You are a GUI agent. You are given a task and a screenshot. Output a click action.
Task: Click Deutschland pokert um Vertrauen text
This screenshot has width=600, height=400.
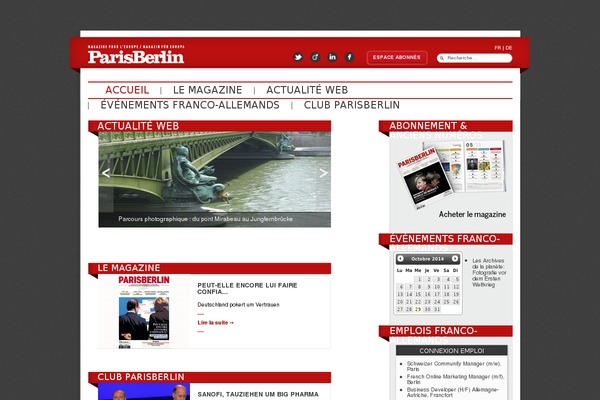[238, 305]
